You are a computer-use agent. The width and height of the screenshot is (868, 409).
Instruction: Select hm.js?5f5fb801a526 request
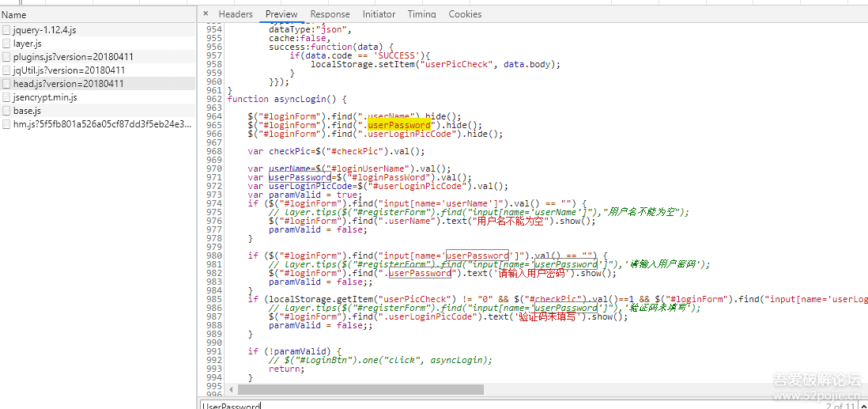[x=97, y=124]
